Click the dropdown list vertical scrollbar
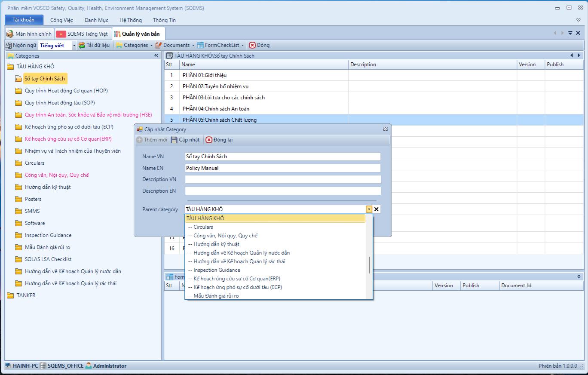 click(x=369, y=265)
